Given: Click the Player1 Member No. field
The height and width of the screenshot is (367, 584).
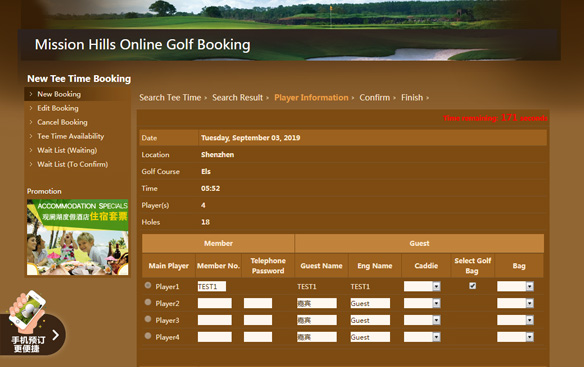Looking at the screenshot, I should point(212,287).
